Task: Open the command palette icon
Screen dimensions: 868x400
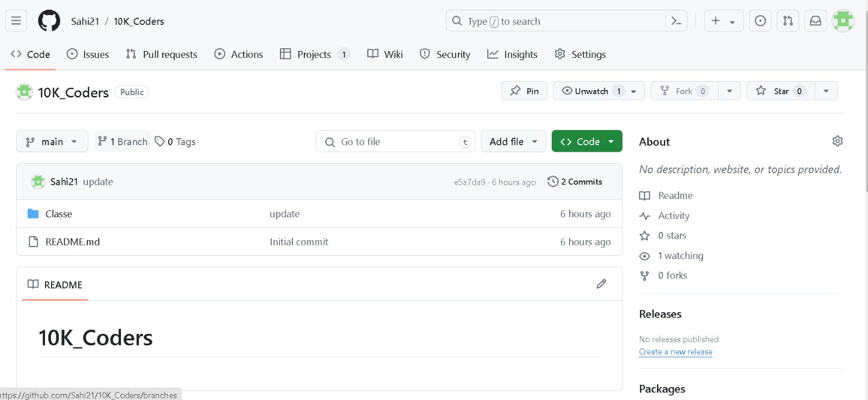Action: pos(676,21)
